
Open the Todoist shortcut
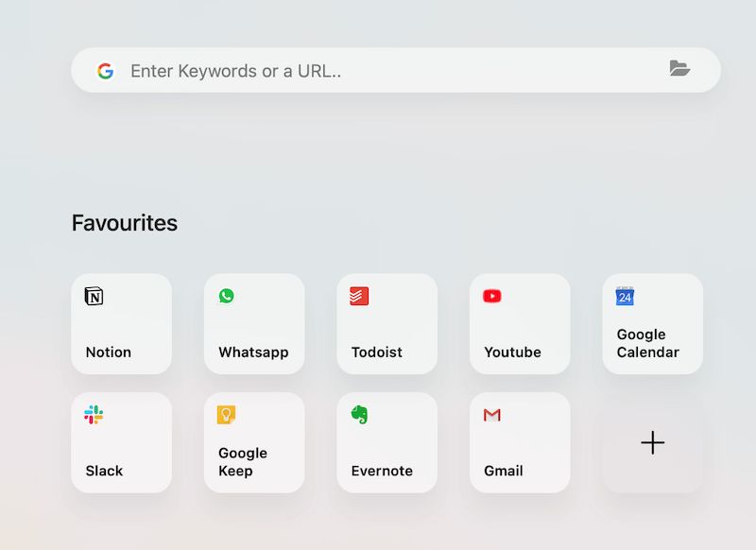pos(387,324)
